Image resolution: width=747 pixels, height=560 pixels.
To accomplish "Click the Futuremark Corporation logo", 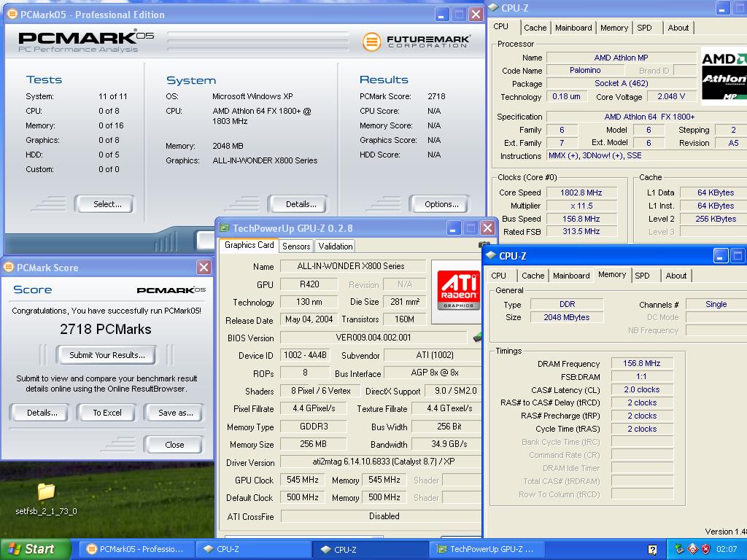I will coord(415,42).
